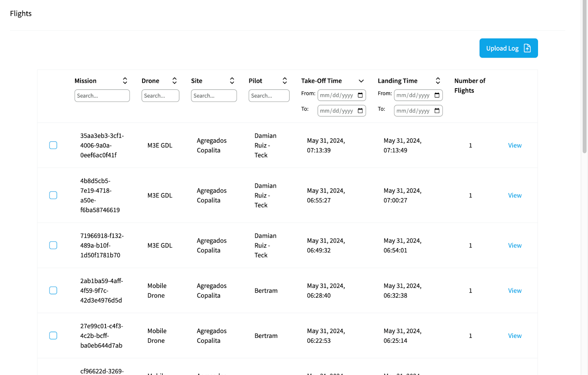Click landing time May 31, 2024, 07:13:49

point(402,145)
